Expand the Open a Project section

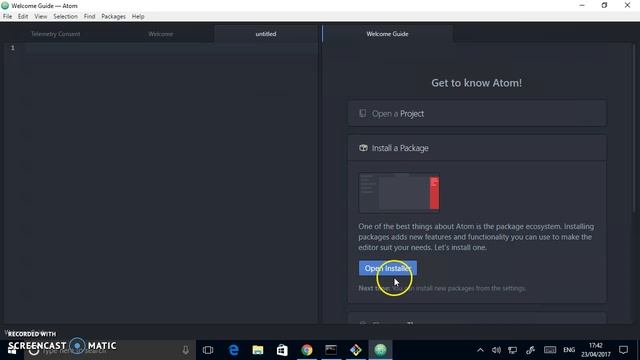tap(477, 113)
